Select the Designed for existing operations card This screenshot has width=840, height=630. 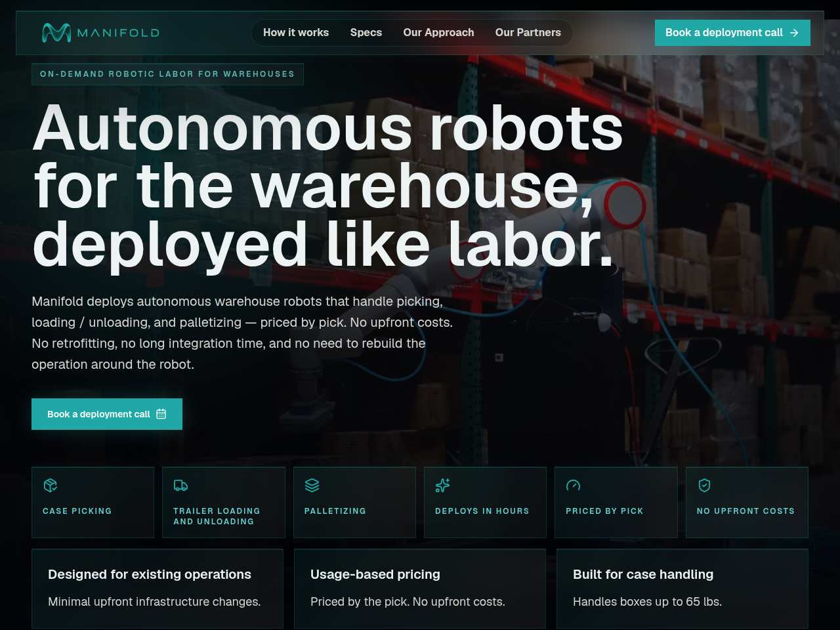157,588
